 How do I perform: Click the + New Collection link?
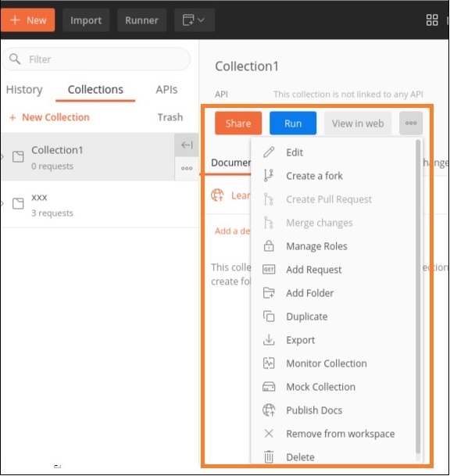50,117
